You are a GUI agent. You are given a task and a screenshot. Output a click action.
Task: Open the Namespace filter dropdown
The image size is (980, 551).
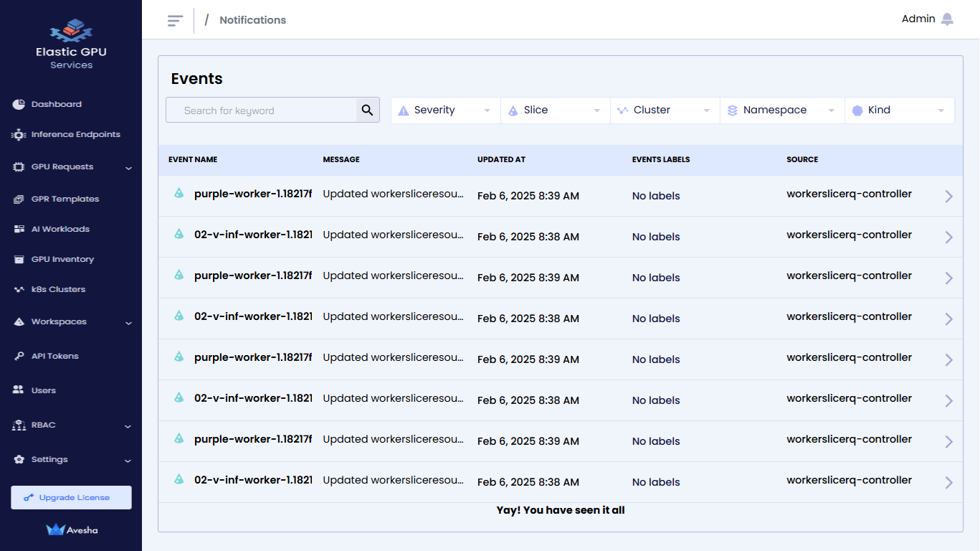pyautogui.click(x=781, y=110)
